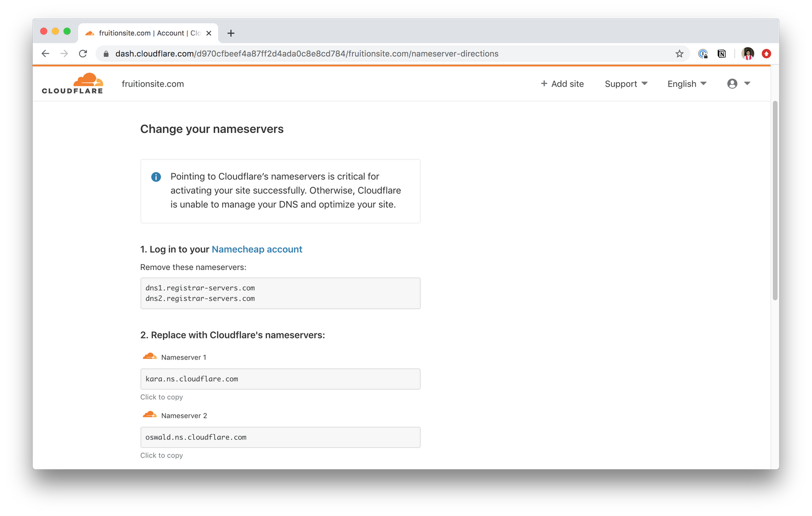Viewport: 812px width, 516px height.
Task: Click the Add site button
Action: point(562,84)
